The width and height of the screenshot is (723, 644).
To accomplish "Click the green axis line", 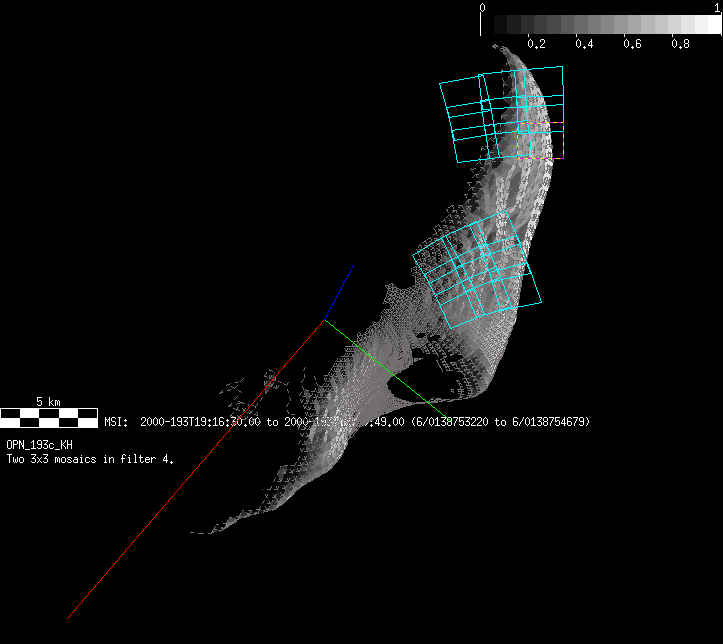I will (386, 370).
